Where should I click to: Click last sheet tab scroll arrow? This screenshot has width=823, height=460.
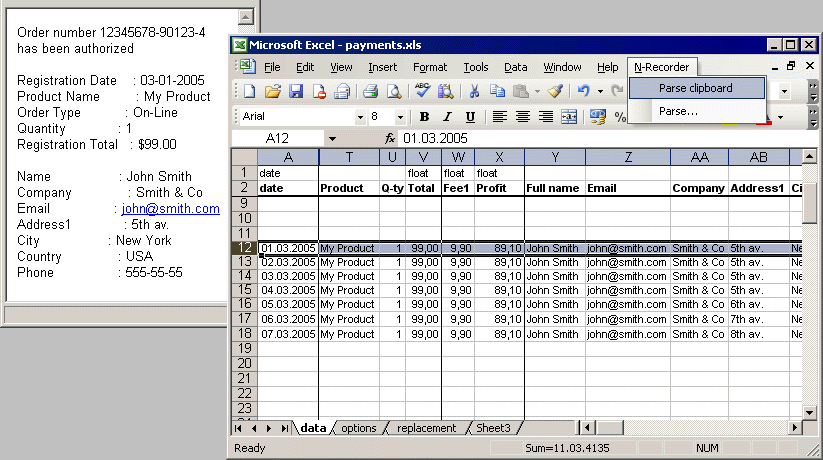point(284,428)
